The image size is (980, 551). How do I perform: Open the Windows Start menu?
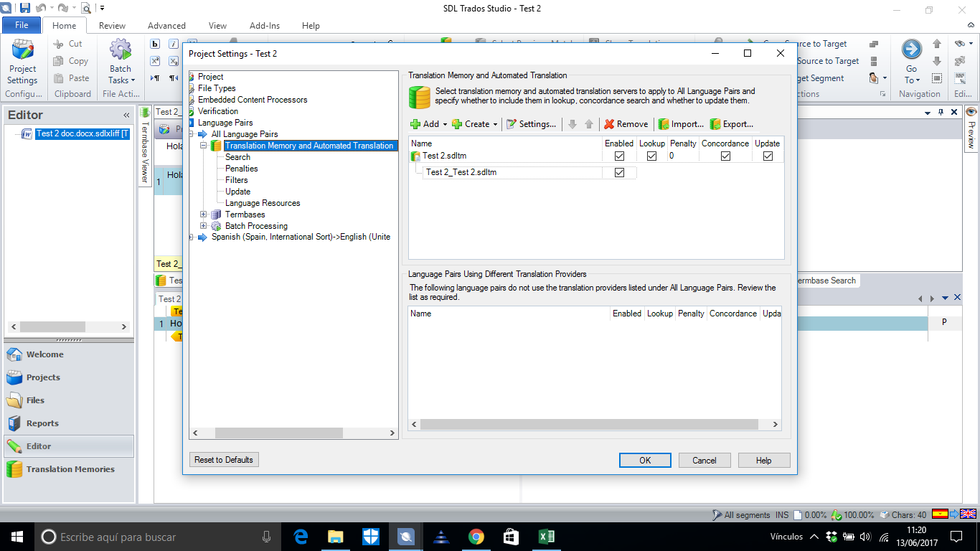pyautogui.click(x=17, y=537)
